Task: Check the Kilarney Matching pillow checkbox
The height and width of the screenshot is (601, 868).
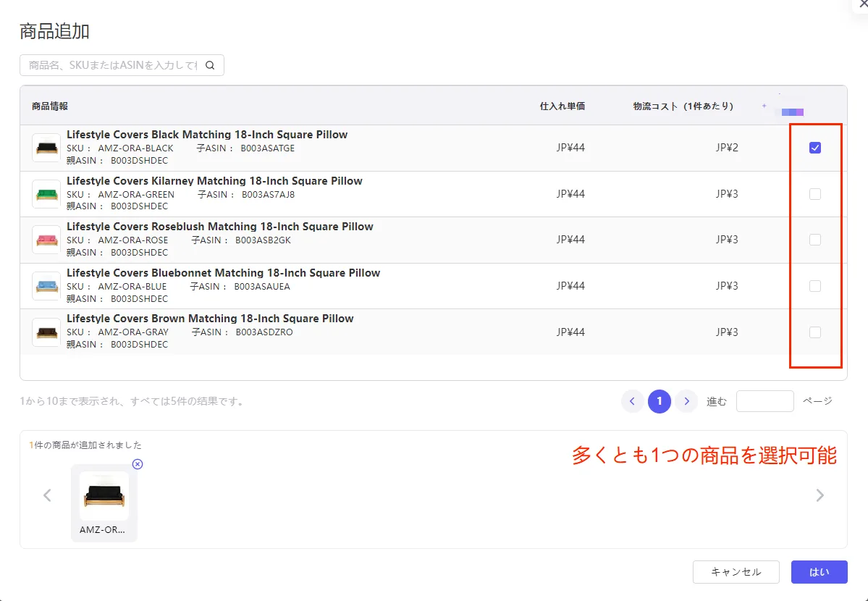Action: coord(815,194)
